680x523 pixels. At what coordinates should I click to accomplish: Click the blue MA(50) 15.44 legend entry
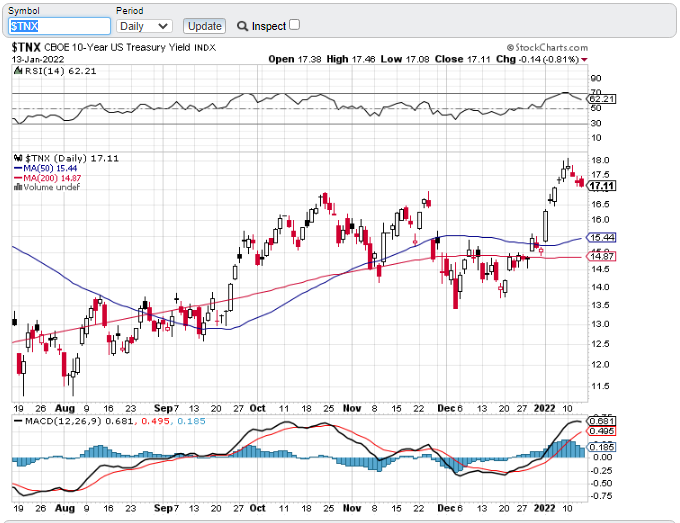pos(46,168)
